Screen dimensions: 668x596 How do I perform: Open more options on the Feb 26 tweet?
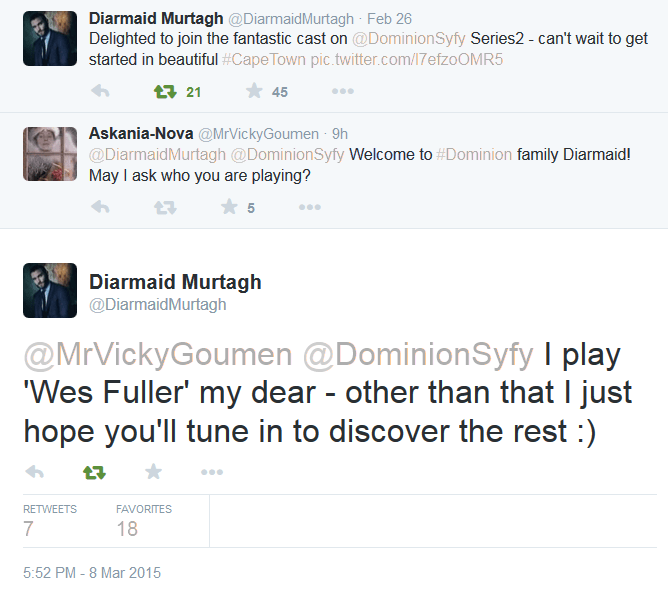tap(342, 92)
